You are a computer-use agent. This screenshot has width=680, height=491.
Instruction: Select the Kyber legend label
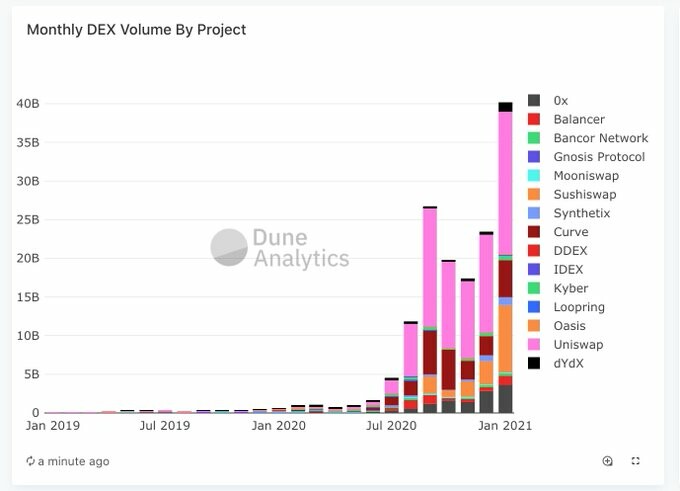571,288
